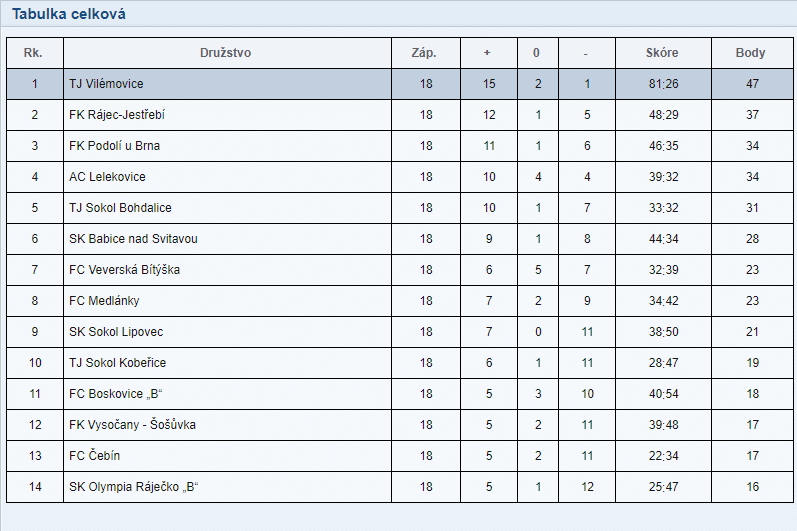Click FC Boskovice „B“ team name
Image resolution: width=797 pixels, height=531 pixels.
tap(116, 394)
